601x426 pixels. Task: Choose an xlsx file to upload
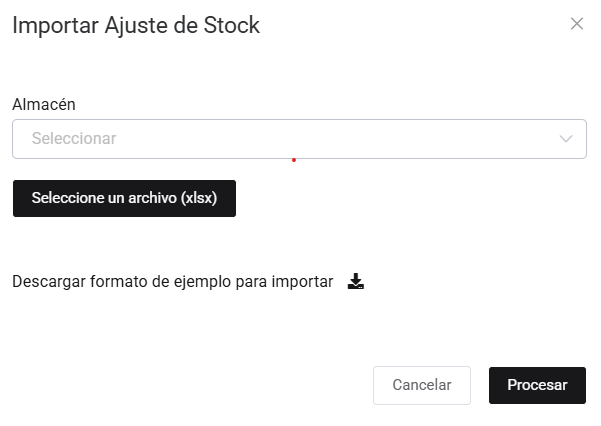coord(124,198)
